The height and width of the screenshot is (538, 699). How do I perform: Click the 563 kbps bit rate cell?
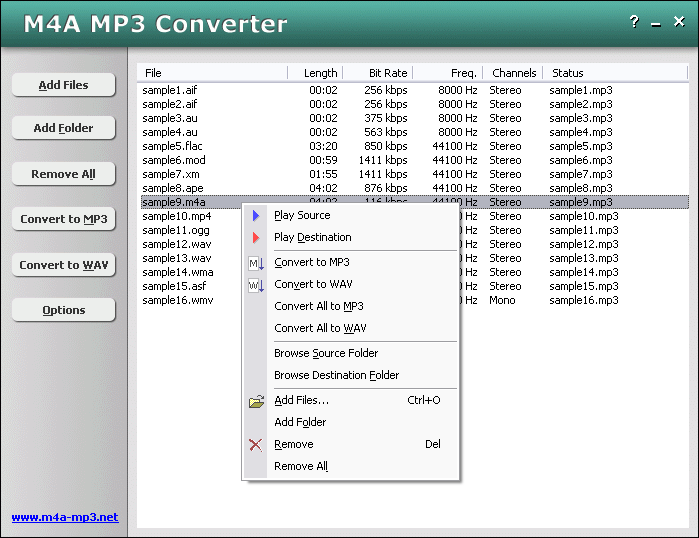(x=386, y=132)
